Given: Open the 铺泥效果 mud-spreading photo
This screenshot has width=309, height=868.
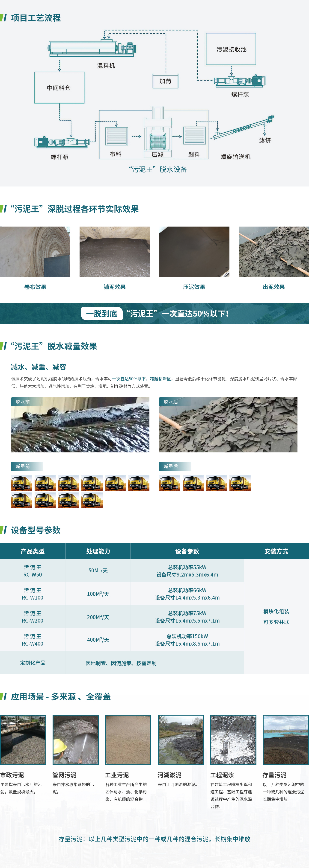Looking at the screenshot, I should click(x=115, y=252).
